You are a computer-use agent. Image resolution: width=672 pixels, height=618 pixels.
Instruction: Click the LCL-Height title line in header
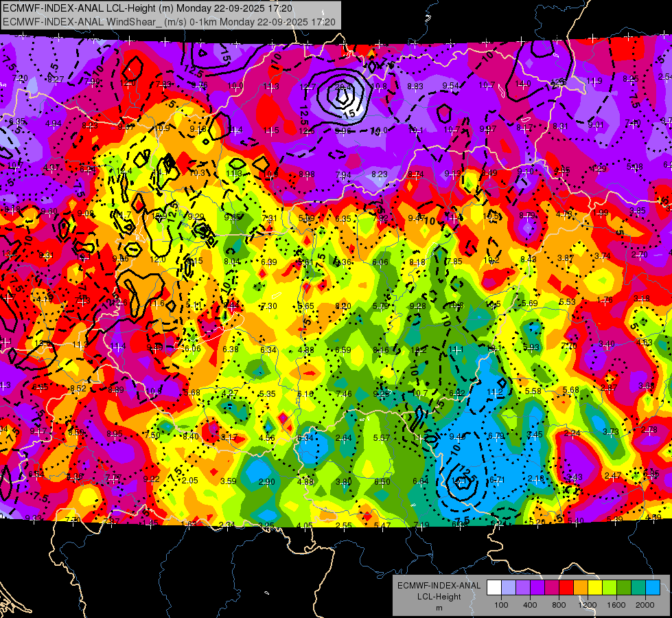[148, 8]
